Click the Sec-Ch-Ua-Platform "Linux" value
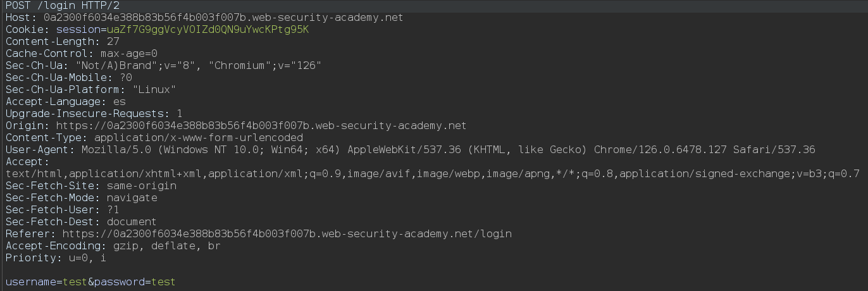 coord(154,90)
